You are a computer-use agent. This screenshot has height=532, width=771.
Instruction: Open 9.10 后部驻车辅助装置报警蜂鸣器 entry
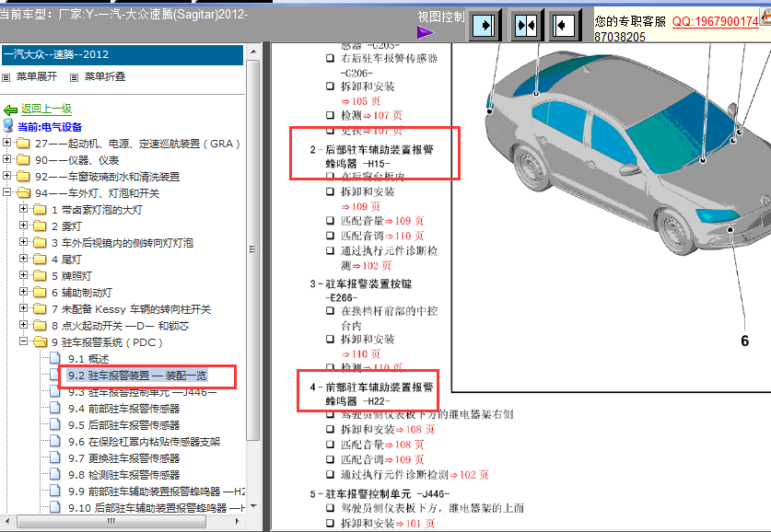pyautogui.click(x=157, y=508)
